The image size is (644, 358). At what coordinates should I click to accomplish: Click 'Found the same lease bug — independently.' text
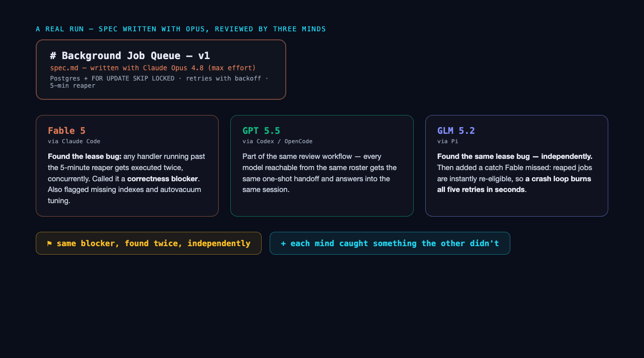515,157
